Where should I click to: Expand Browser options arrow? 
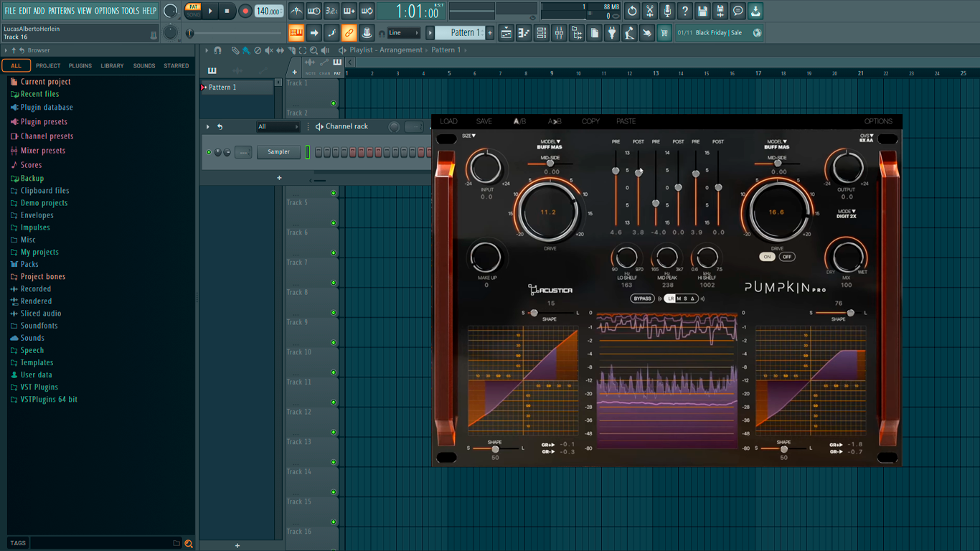pyautogui.click(x=6, y=50)
